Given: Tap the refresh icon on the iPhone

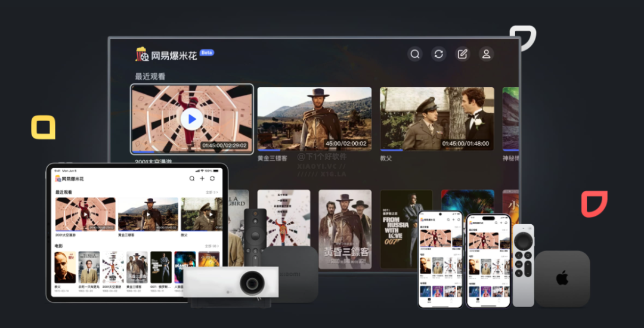Looking at the screenshot, I should click(506, 223).
